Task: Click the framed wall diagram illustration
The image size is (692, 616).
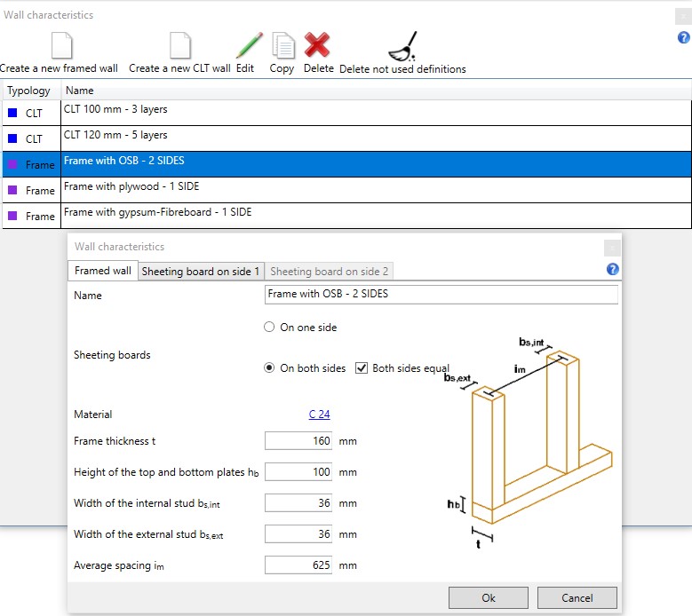Action: (529, 443)
